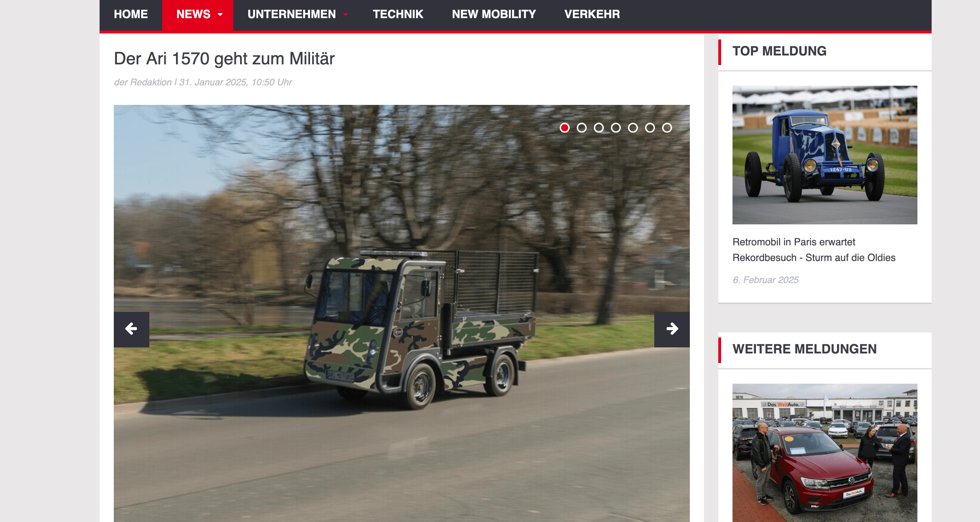Image resolution: width=980 pixels, height=522 pixels.
Task: Jump to the fourth slideshow dot
Action: click(x=616, y=128)
